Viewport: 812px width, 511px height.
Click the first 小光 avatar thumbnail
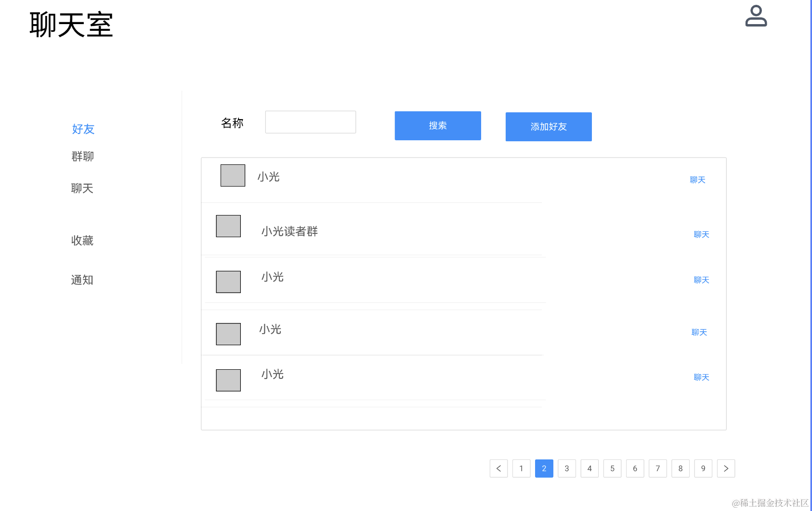pos(233,175)
